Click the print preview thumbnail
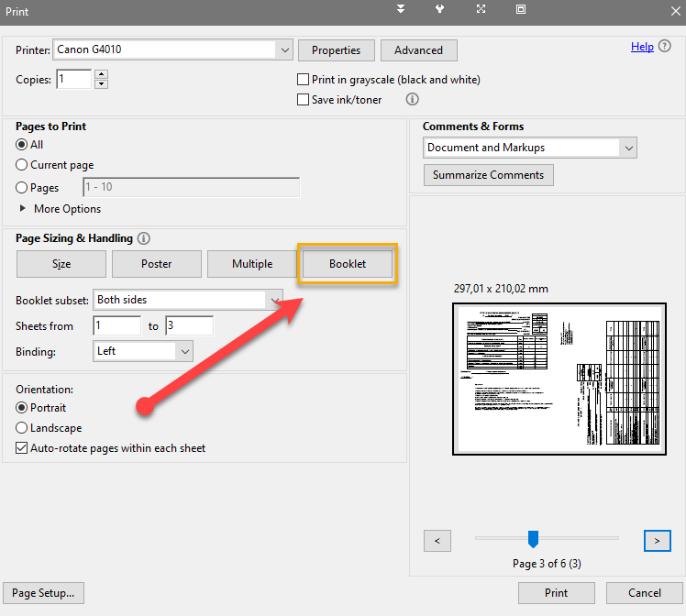The height and width of the screenshot is (616, 686). coord(559,379)
